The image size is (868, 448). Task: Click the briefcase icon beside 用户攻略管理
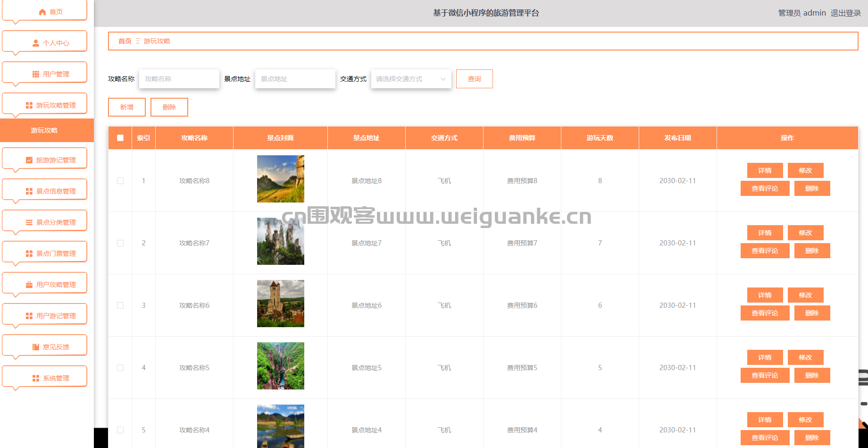(x=29, y=285)
